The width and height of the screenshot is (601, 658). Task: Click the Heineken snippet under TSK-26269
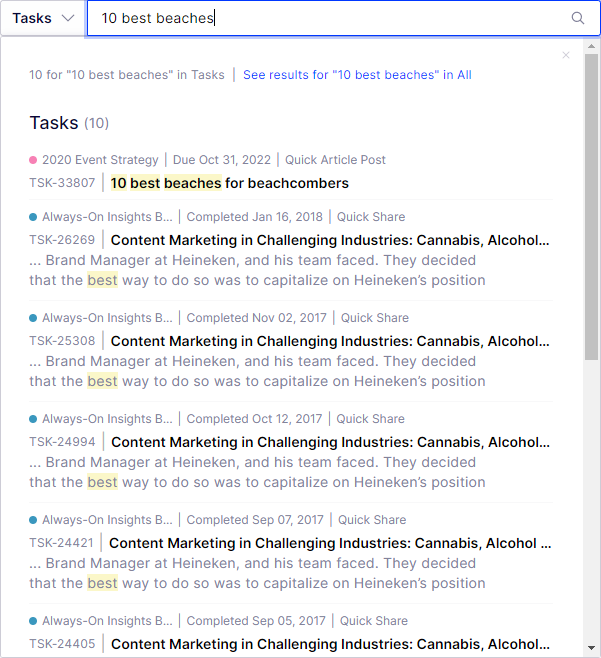click(x=257, y=270)
